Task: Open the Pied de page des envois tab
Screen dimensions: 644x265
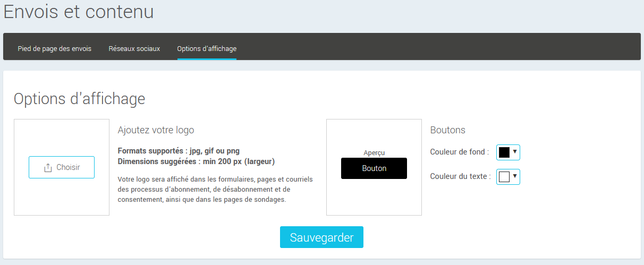Action: tap(54, 48)
